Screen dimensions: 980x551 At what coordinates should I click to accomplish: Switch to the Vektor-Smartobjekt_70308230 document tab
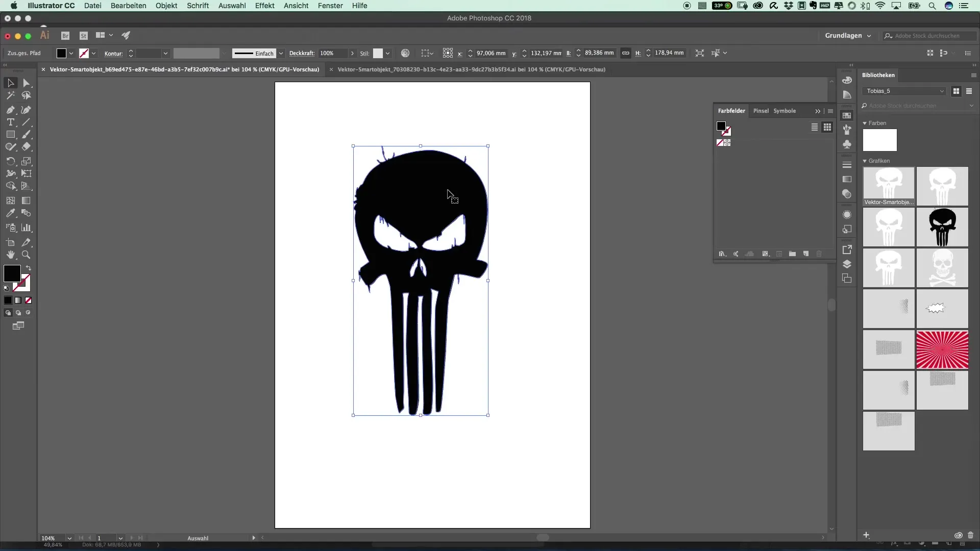[471, 69]
